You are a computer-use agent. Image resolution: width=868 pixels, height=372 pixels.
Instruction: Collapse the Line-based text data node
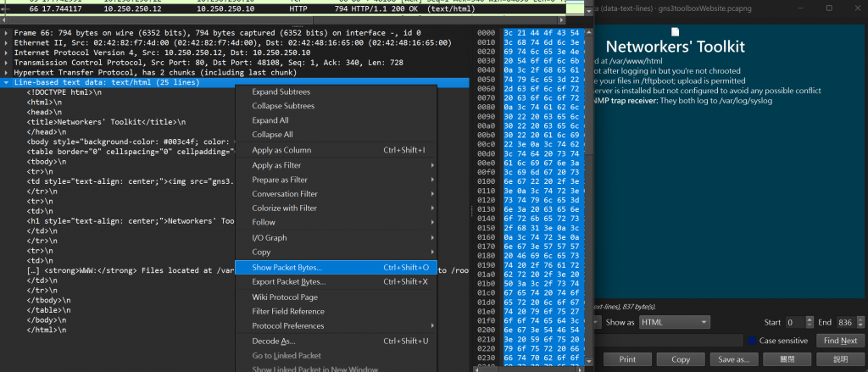pyautogui.click(x=6, y=82)
